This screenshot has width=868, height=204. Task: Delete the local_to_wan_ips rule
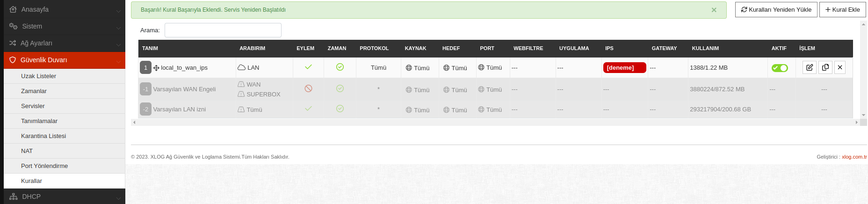pos(840,67)
